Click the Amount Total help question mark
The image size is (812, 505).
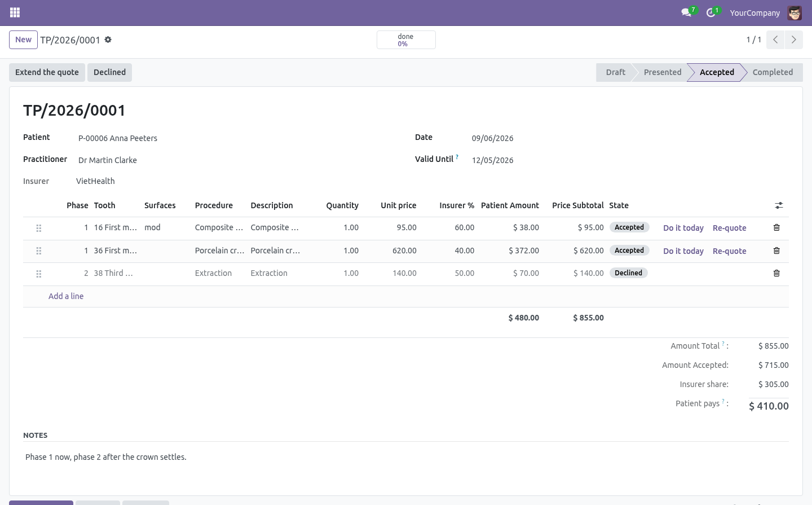[x=723, y=344]
